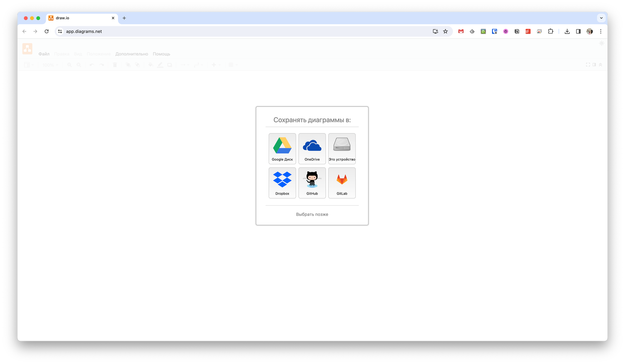Open the Дополнительно menu

coord(132,54)
